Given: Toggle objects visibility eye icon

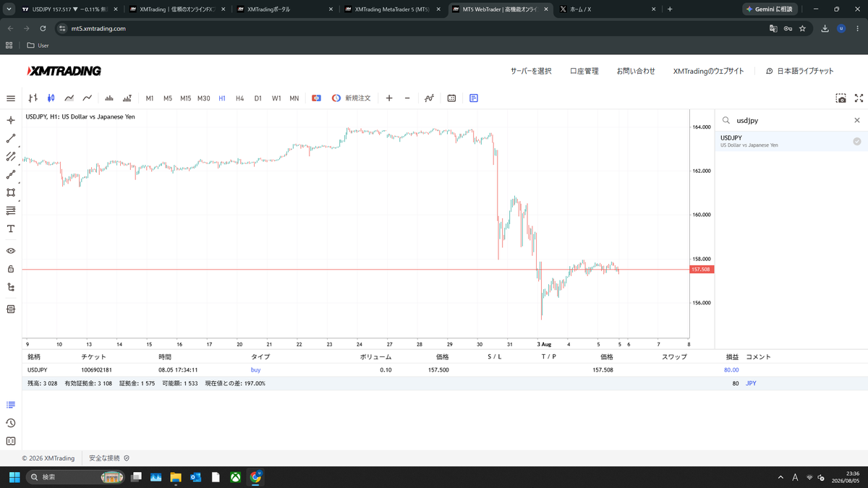Looking at the screenshot, I should coord(11,251).
